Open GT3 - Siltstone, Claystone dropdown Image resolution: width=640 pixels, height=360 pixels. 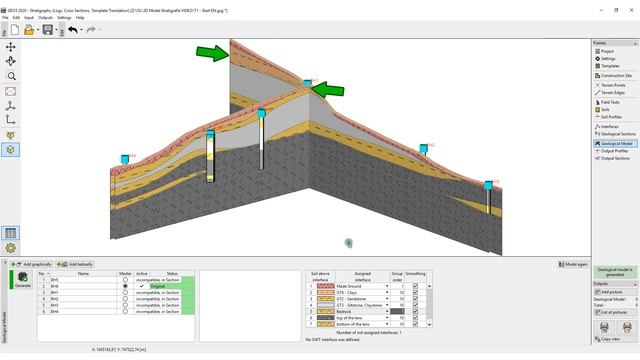click(x=387, y=305)
